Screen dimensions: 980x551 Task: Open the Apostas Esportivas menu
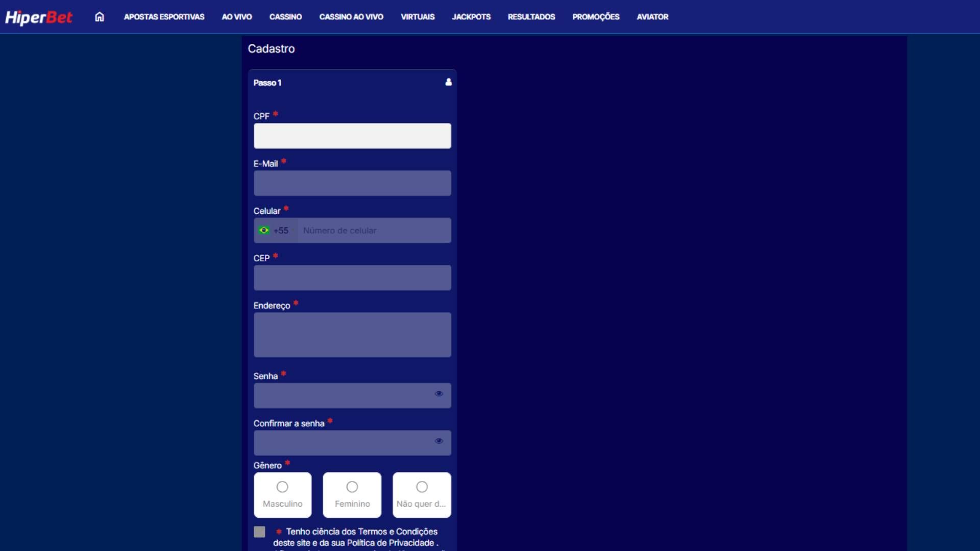(164, 17)
